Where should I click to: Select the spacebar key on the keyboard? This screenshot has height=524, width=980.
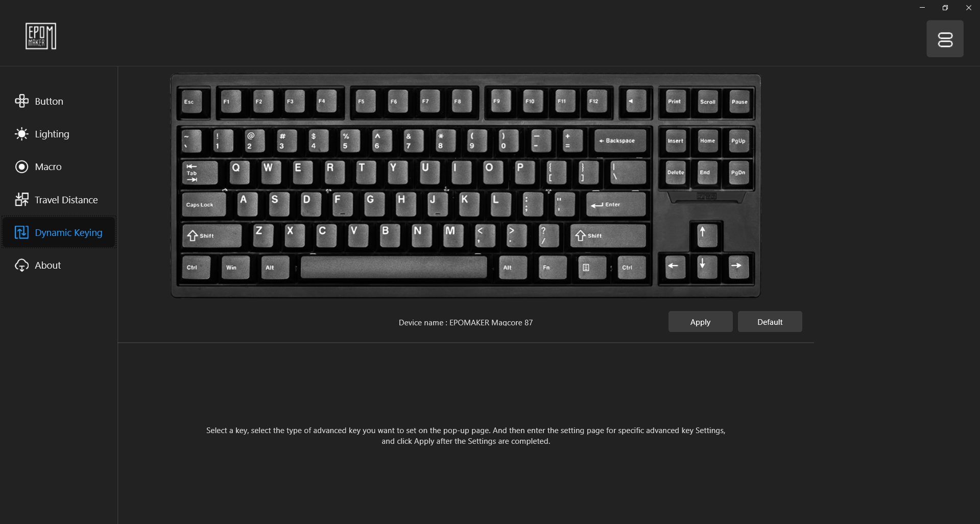(x=394, y=267)
